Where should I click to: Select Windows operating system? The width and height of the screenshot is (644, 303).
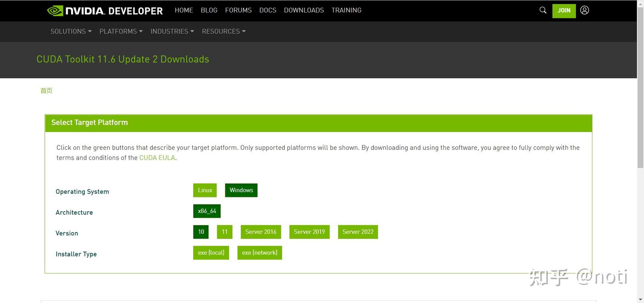point(241,190)
